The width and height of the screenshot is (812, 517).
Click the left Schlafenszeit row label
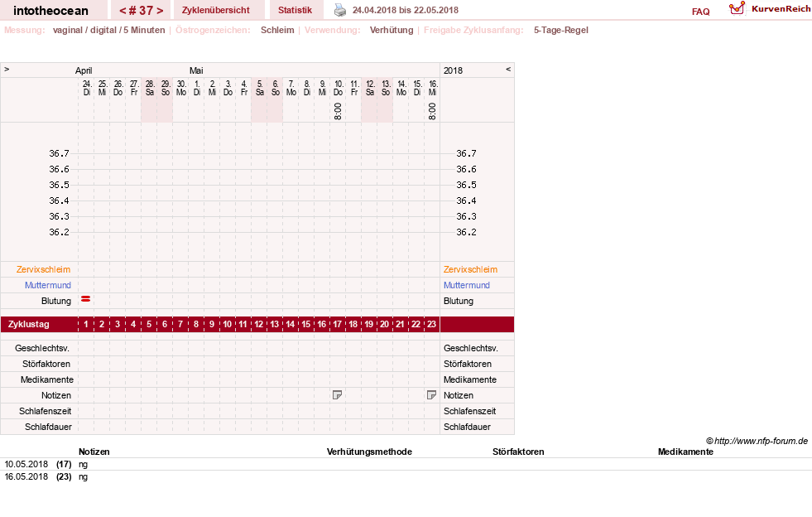45,411
